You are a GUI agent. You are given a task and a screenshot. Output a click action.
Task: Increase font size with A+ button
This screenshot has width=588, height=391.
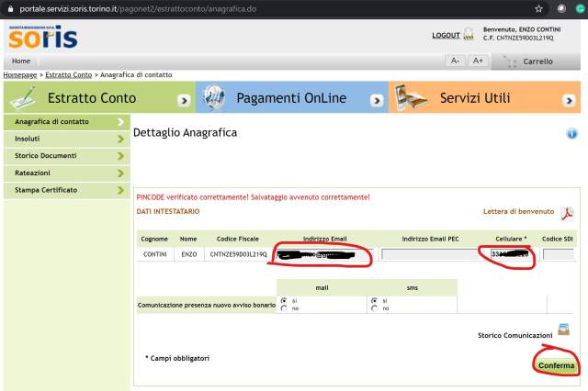click(477, 61)
